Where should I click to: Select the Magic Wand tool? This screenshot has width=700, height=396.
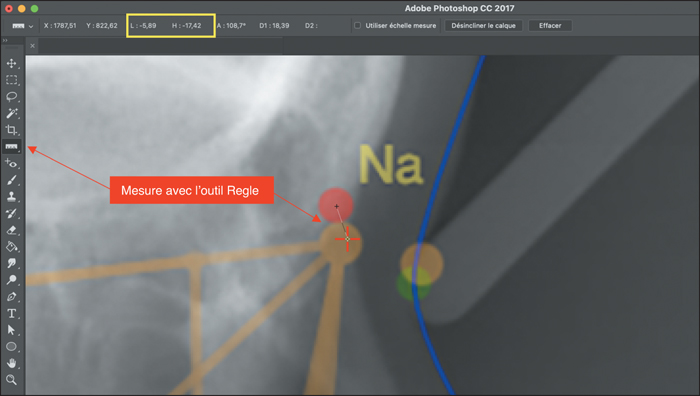coord(12,113)
